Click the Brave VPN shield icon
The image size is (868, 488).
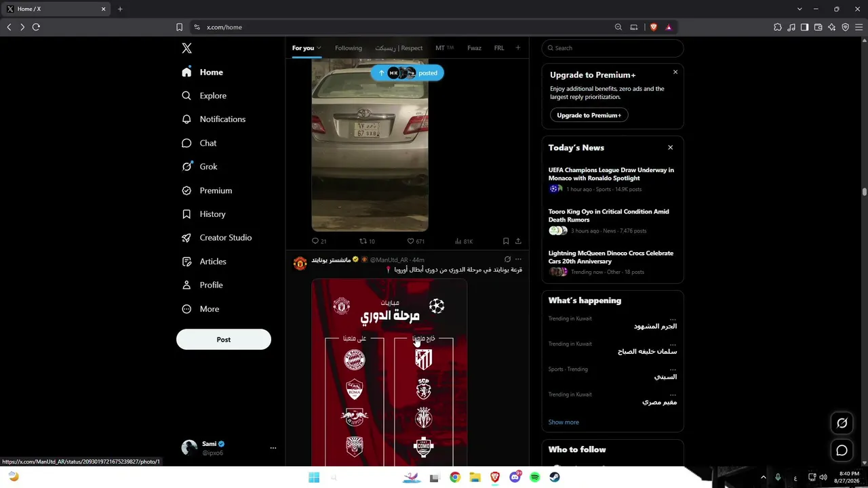click(x=846, y=27)
